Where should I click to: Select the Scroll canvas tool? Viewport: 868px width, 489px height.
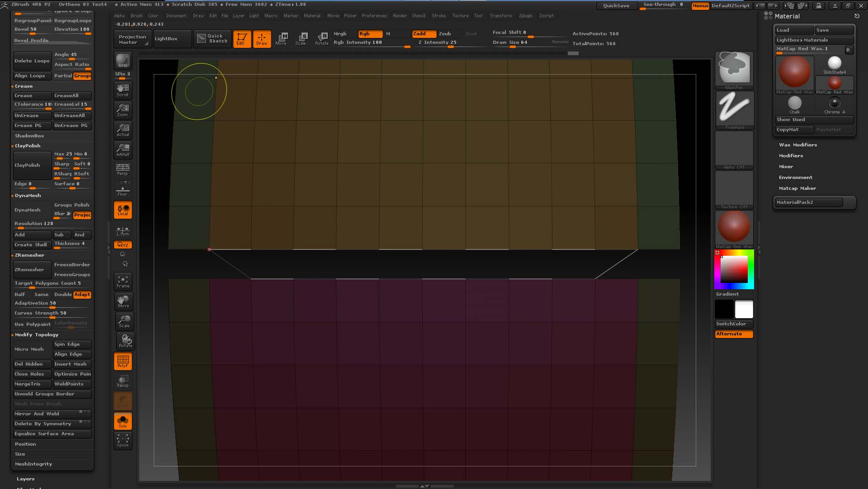click(x=123, y=90)
